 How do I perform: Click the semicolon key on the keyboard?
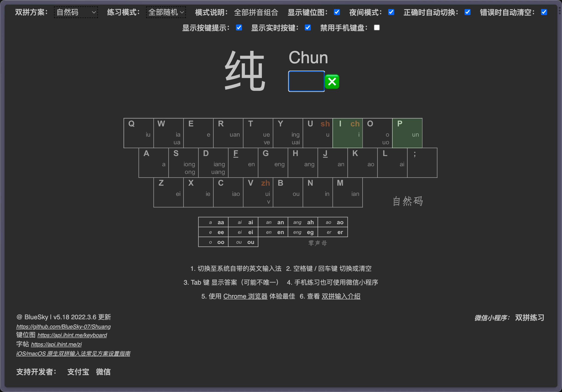tap(422, 163)
